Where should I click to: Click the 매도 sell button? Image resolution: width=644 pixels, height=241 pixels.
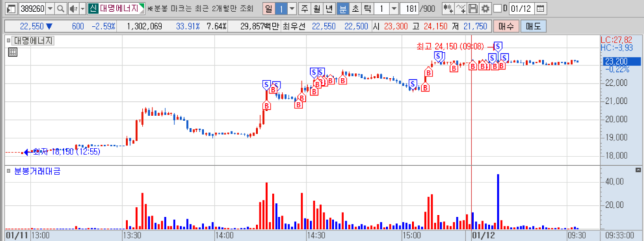pyautogui.click(x=533, y=27)
